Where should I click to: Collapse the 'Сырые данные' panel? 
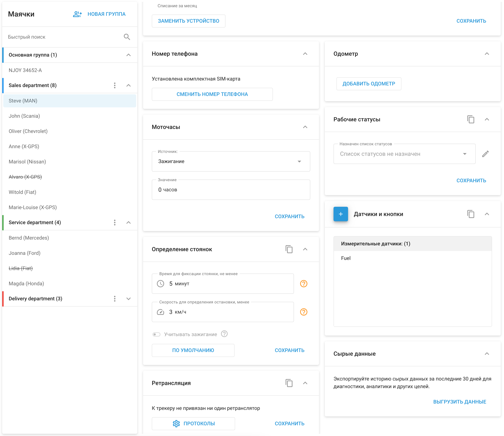pos(487,354)
